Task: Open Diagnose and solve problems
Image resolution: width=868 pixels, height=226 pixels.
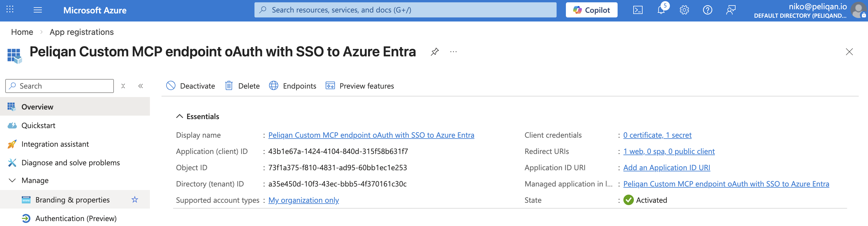Action: coord(75,163)
